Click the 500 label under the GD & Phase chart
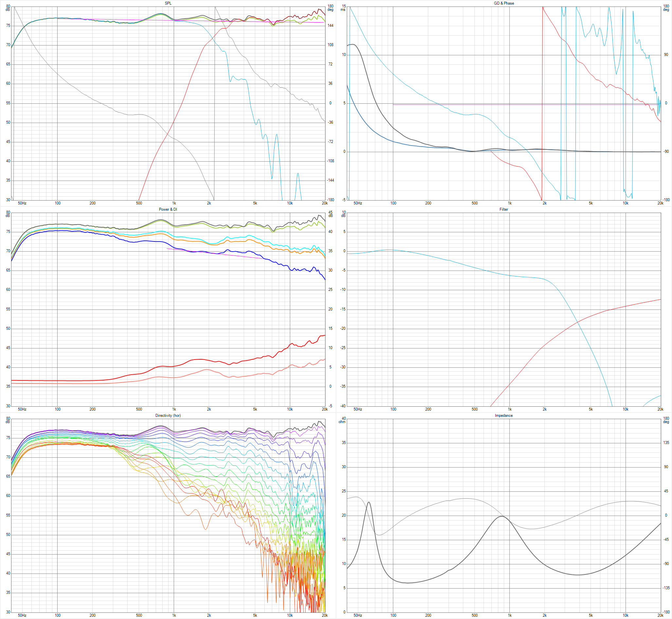Viewport: 672px width, 619px height. click(x=475, y=203)
